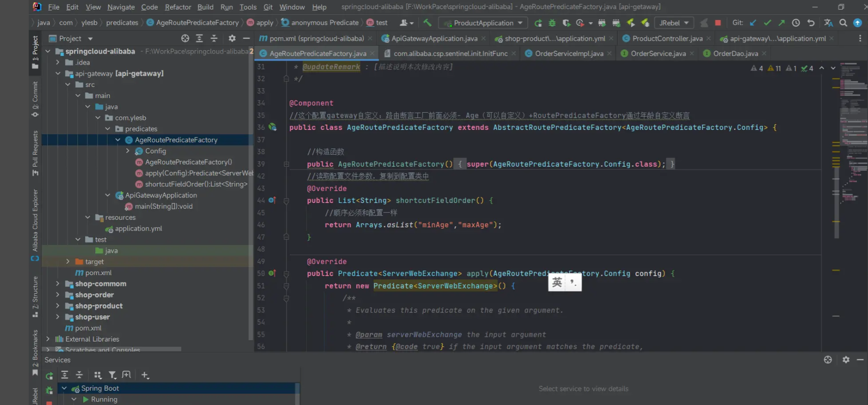This screenshot has width=868, height=405.
Task: Locate current file in Project tree
Action: [x=185, y=38]
